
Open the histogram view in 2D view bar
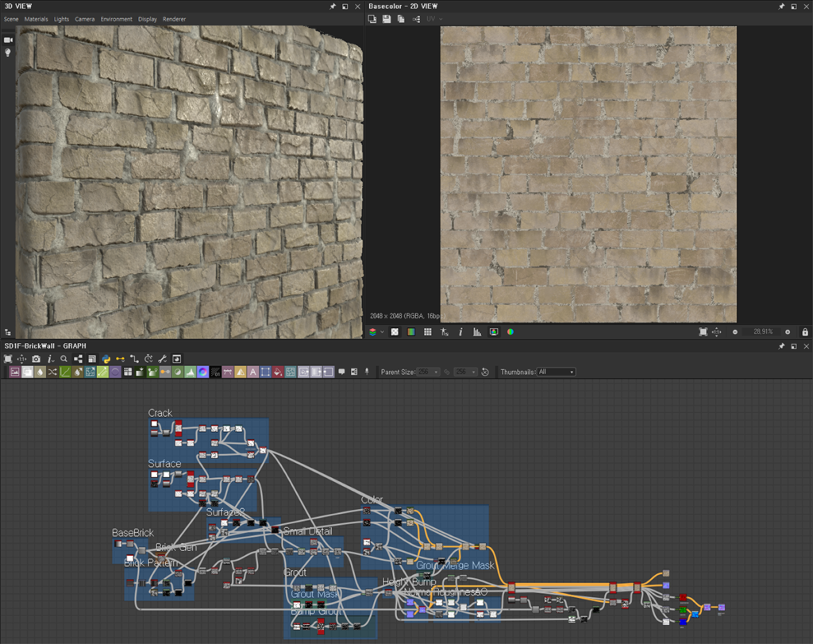(476, 332)
